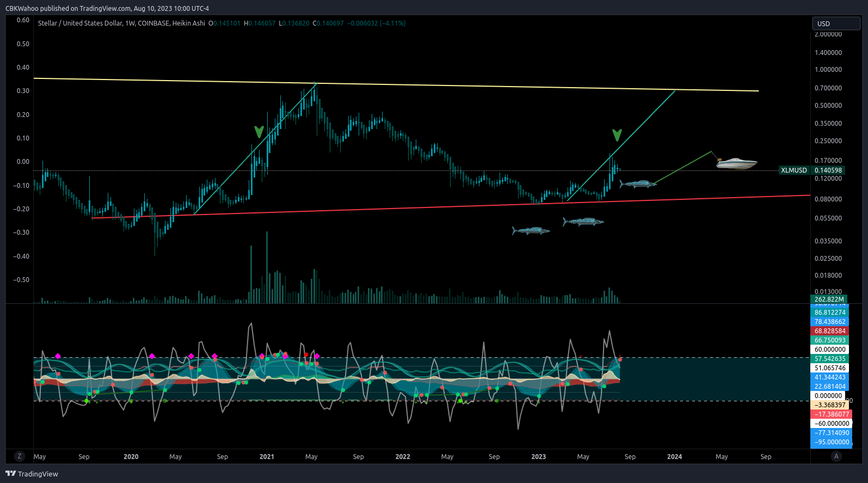Select the green arrow marker near 2021
Screen dimensions: 868x483
pyautogui.click(x=259, y=132)
